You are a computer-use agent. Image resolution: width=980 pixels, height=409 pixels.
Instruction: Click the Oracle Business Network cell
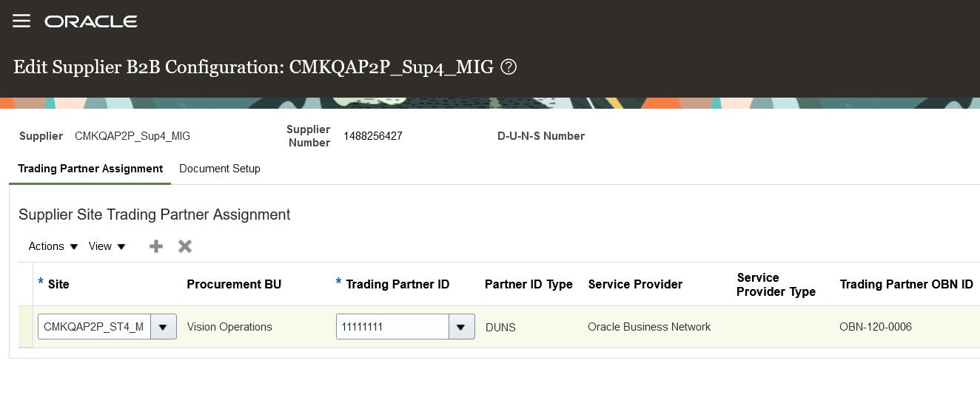coord(649,327)
